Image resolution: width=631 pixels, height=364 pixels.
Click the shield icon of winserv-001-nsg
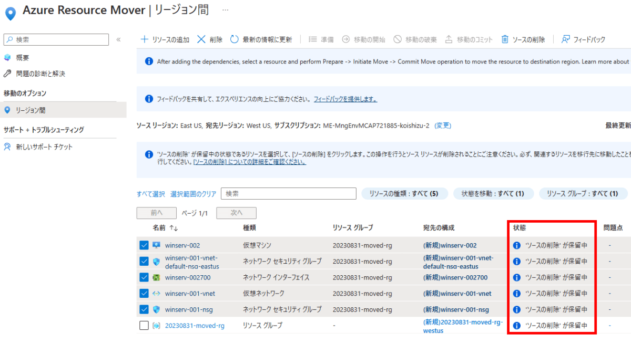click(157, 309)
